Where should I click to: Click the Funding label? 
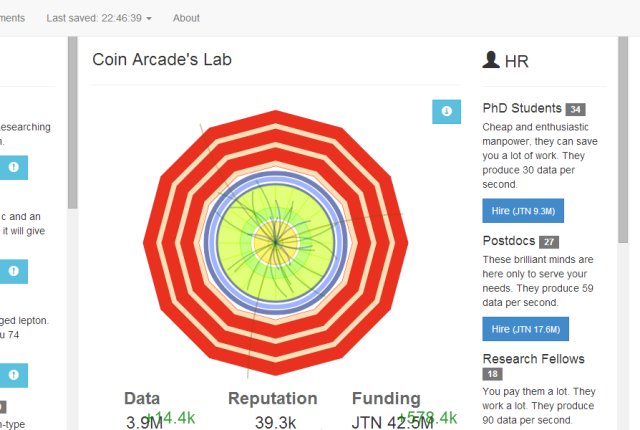pyautogui.click(x=386, y=399)
